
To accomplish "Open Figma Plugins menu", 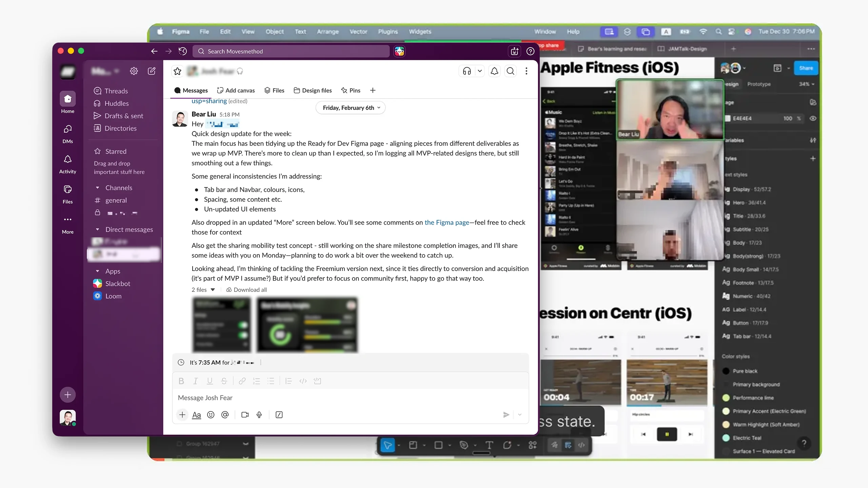I will tap(388, 32).
